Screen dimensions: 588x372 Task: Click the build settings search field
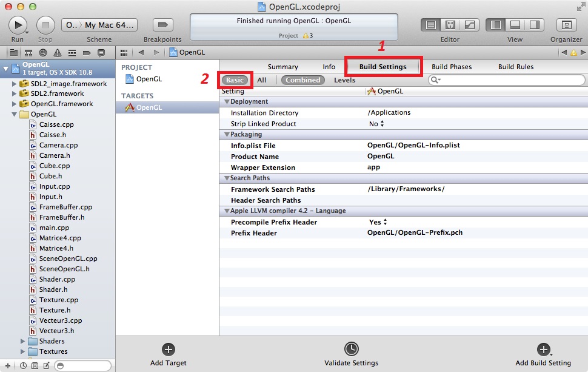point(509,80)
